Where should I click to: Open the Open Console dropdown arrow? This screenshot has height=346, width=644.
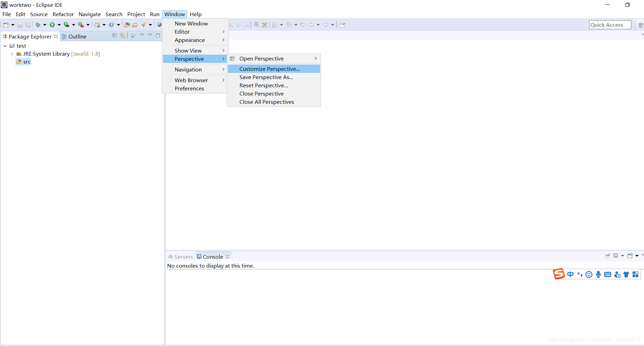(x=637, y=256)
